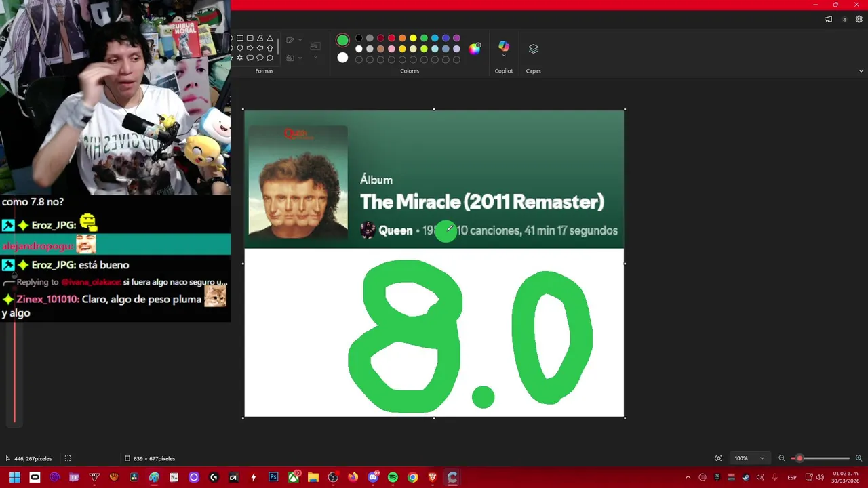The height and width of the screenshot is (488, 868).
Task: Open the Windows Start menu
Action: pos(14,477)
